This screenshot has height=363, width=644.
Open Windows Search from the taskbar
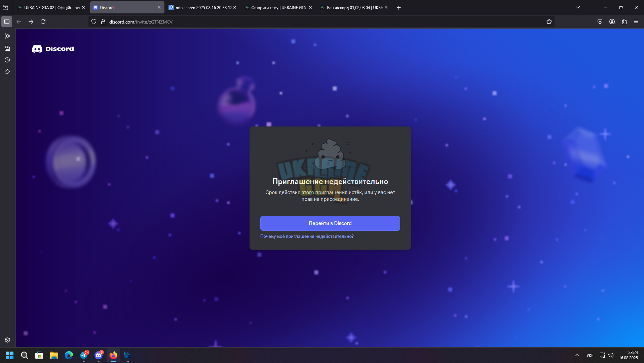tap(24, 355)
